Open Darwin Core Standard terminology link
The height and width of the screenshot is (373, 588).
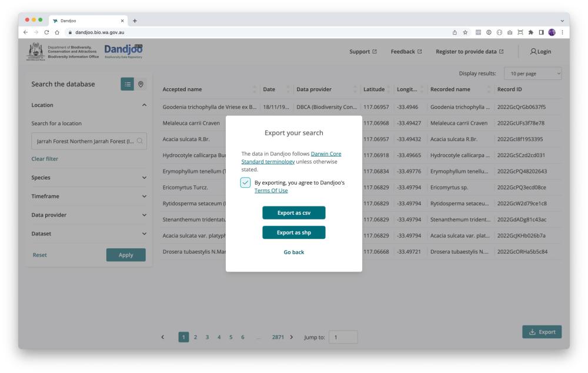(x=291, y=158)
